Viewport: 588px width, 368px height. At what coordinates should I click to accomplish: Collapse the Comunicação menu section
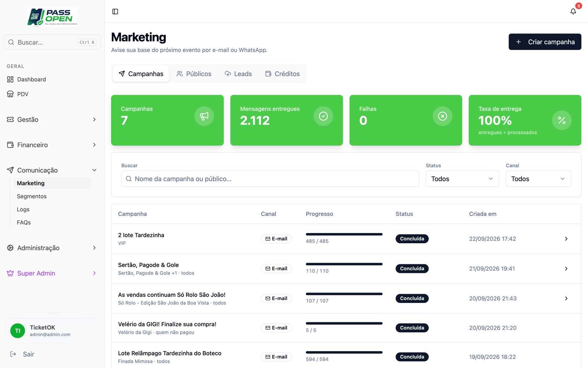[x=52, y=170]
